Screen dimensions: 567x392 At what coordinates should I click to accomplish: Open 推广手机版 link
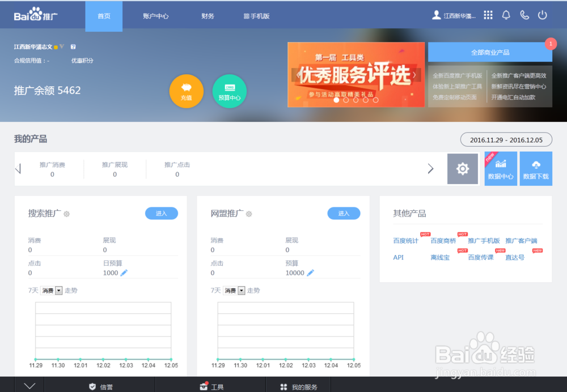click(484, 241)
